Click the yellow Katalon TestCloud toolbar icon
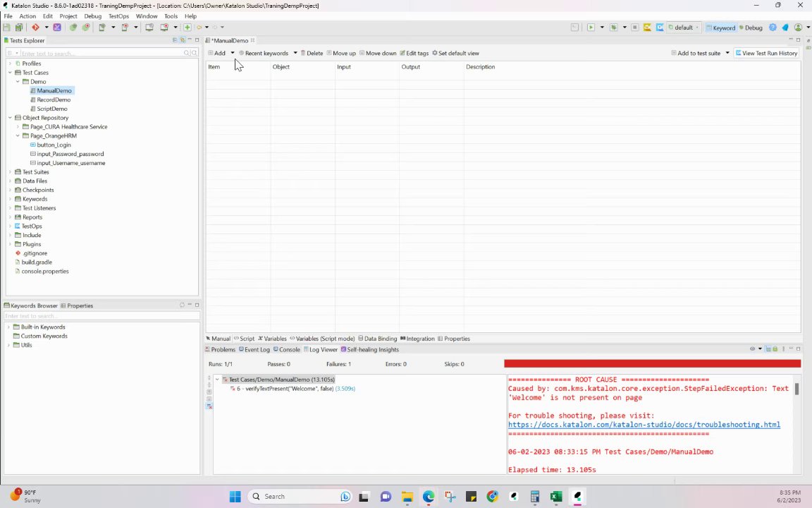Image resolution: width=812 pixels, height=508 pixels. (x=647, y=28)
